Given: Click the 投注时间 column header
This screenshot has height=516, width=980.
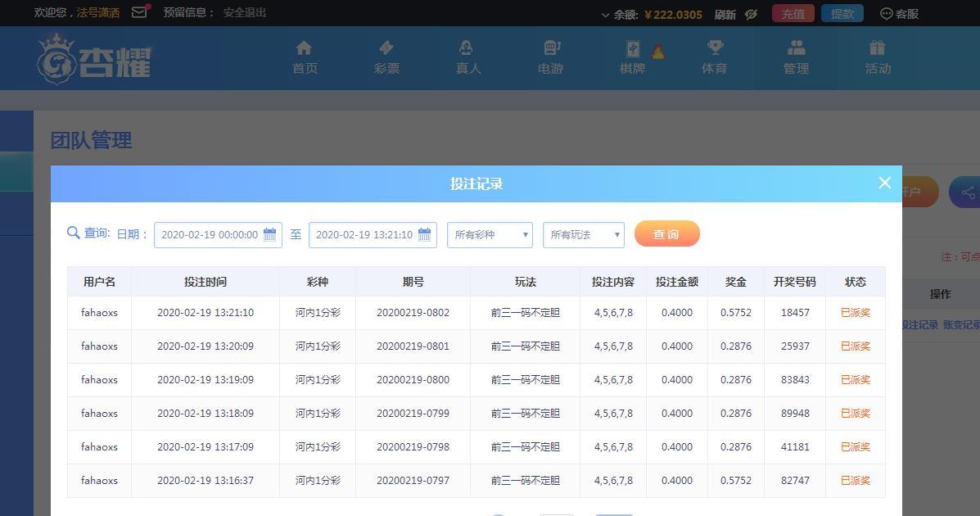Looking at the screenshot, I should pyautogui.click(x=205, y=282).
